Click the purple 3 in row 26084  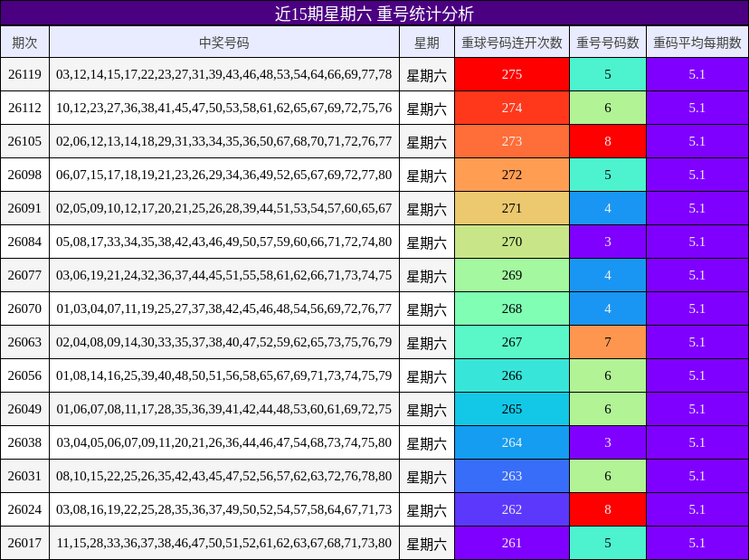coord(608,242)
